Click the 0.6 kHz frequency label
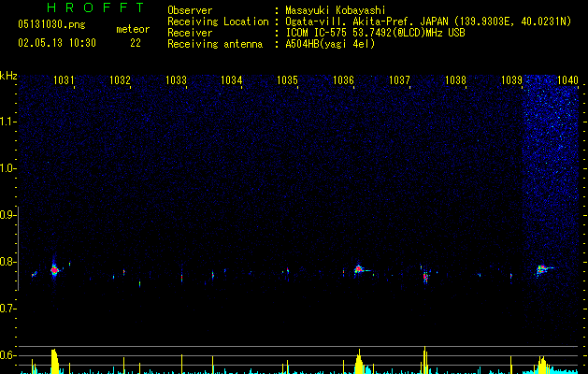 (7, 355)
